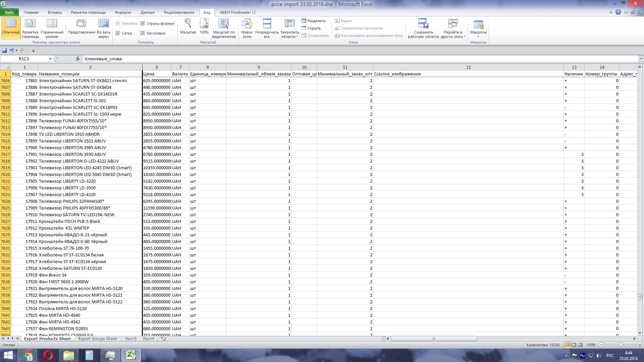Click the vertical scrollbar thumb
This screenshot has height=362, width=644.
(x=640, y=297)
